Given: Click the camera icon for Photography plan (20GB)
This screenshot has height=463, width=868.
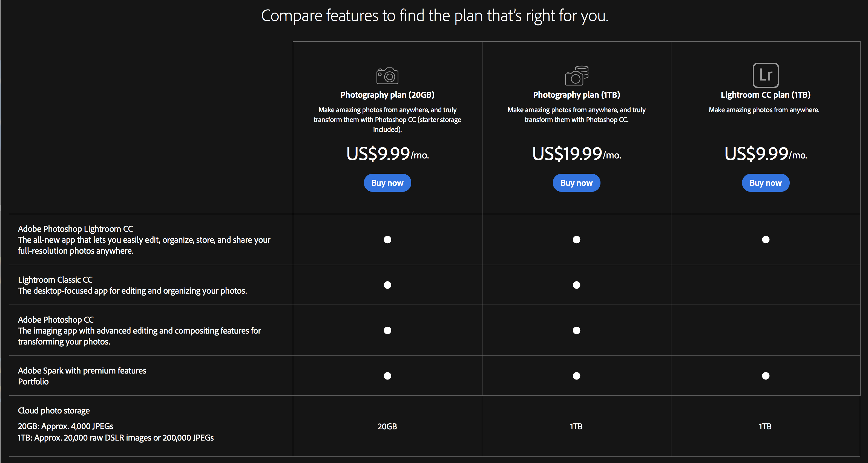Looking at the screenshot, I should [x=387, y=76].
